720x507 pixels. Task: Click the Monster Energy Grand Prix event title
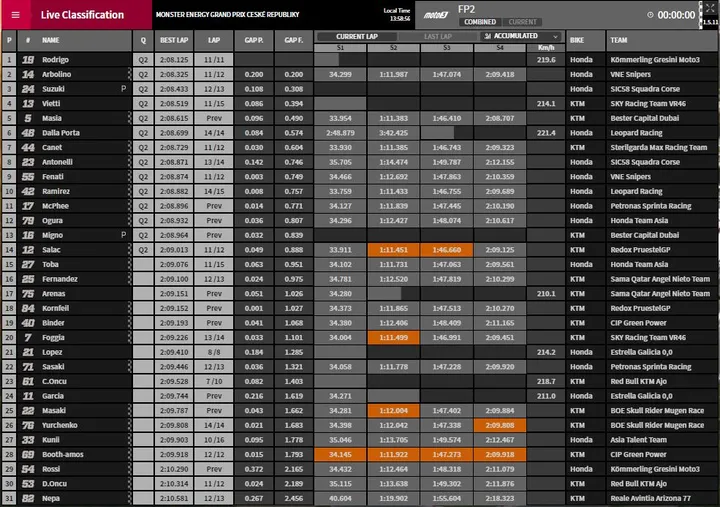[227, 15]
